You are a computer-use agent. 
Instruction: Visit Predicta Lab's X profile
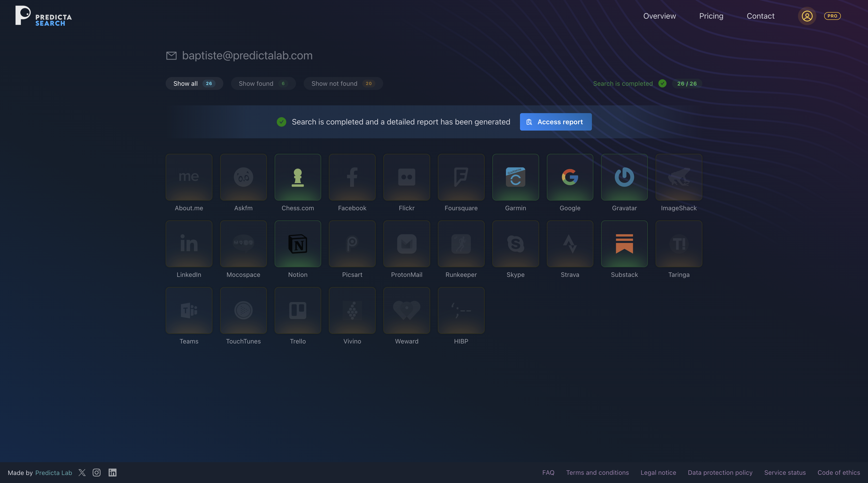coord(82,473)
